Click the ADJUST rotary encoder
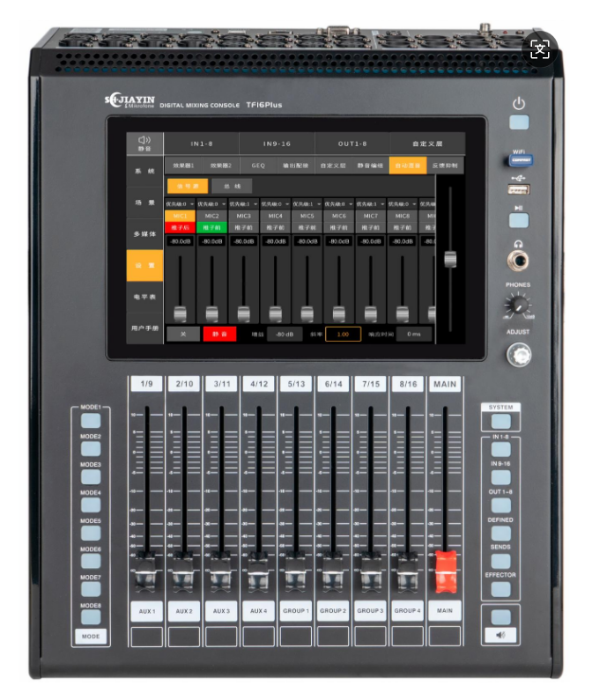 coord(519,355)
